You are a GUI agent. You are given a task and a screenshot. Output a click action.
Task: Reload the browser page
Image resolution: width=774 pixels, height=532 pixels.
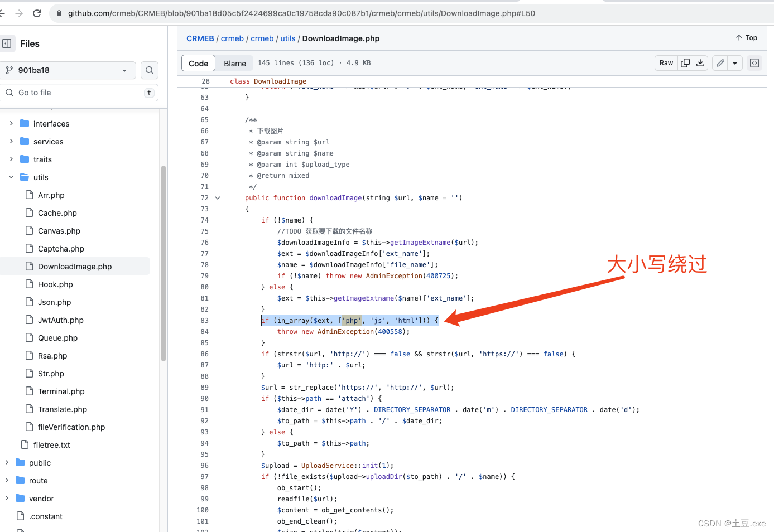37,13
